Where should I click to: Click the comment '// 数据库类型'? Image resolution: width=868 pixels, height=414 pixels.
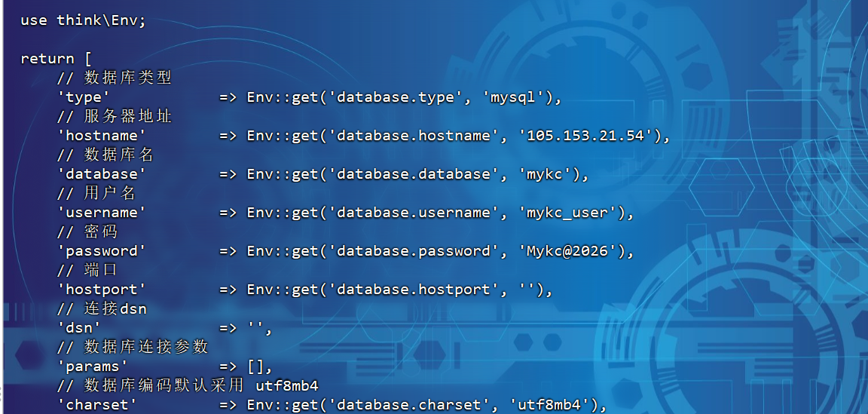pyautogui.click(x=114, y=78)
